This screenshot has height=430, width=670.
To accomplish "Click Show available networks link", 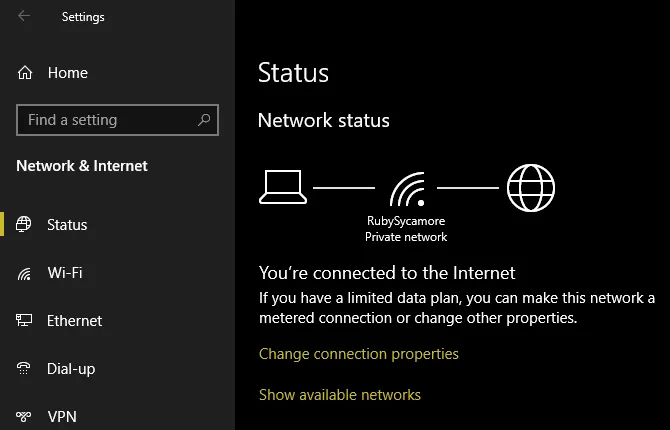I will pos(340,395).
